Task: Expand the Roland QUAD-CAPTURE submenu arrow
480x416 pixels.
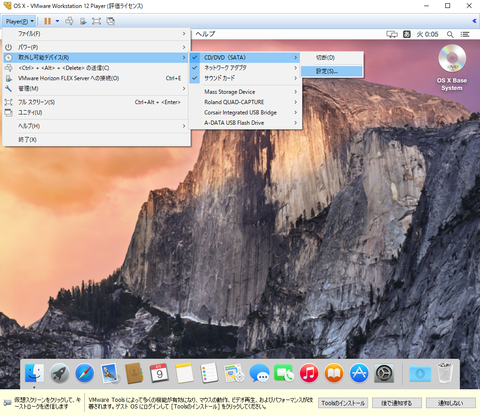Action: [295, 102]
